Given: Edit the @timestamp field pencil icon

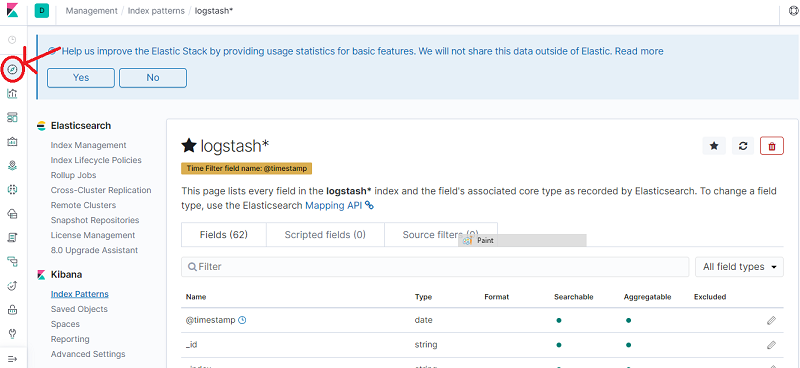Looking at the screenshot, I should [x=771, y=321].
